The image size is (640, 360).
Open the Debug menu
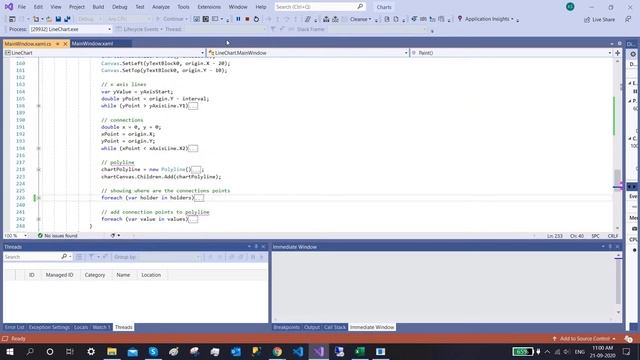[120, 7]
